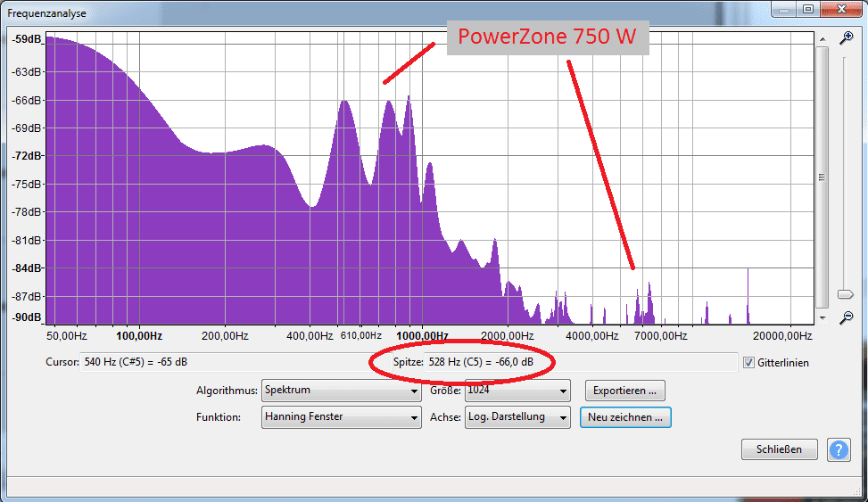Click the -84dB axis label
This screenshot has width=868, height=502.
point(27,267)
